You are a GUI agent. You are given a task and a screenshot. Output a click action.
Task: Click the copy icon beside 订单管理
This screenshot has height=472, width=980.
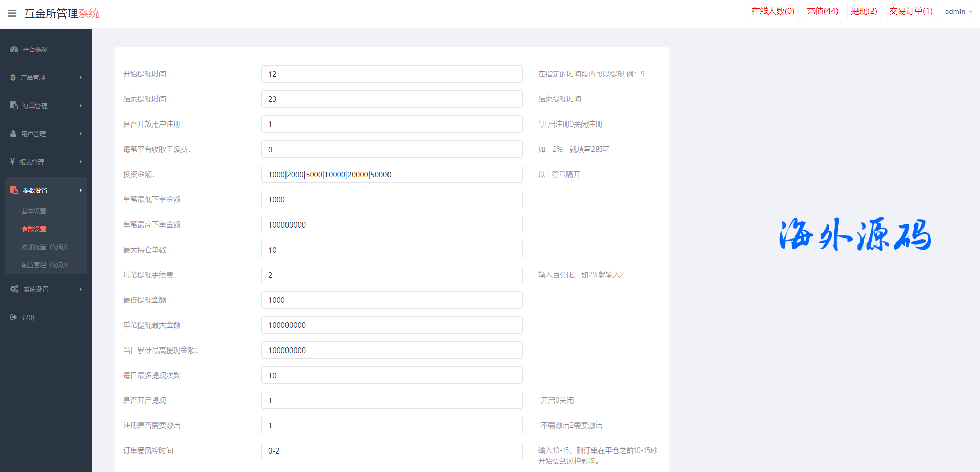coord(14,106)
